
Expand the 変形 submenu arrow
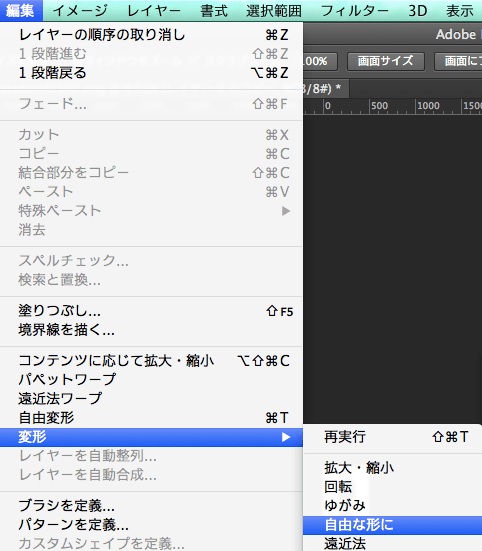(x=286, y=437)
